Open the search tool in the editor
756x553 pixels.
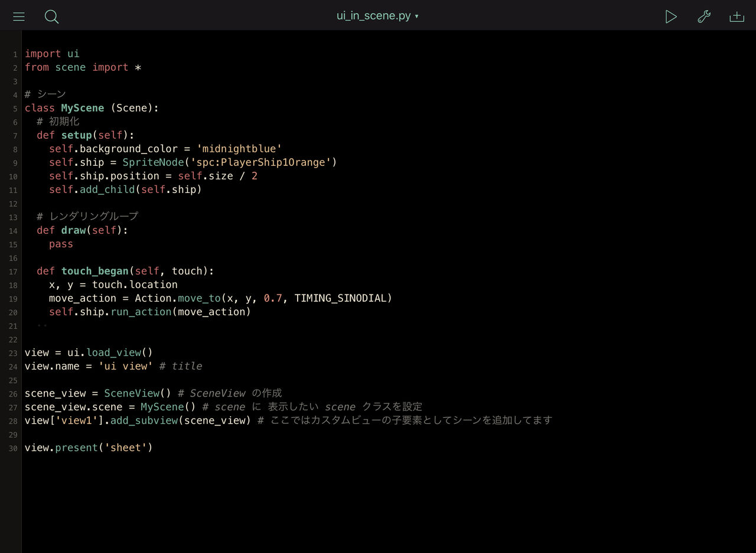coord(51,16)
